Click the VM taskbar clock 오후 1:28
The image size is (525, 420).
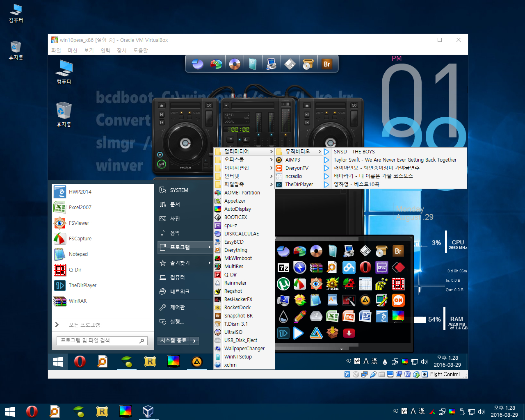coord(447,358)
